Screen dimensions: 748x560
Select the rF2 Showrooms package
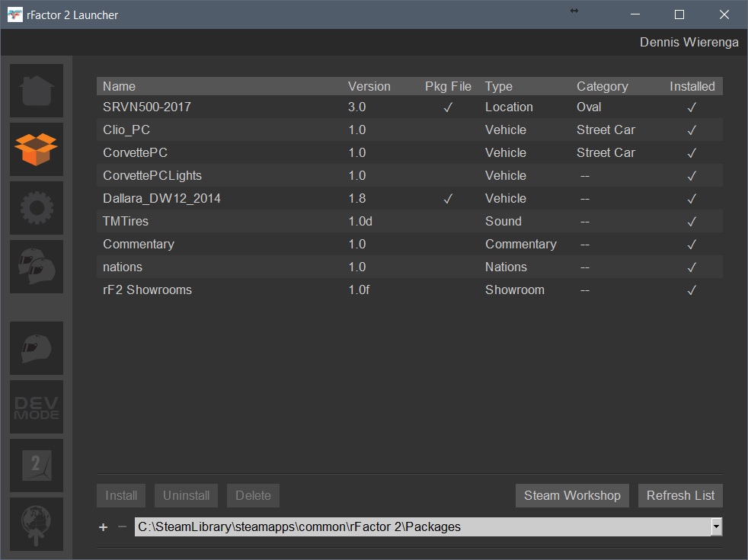tap(409, 290)
